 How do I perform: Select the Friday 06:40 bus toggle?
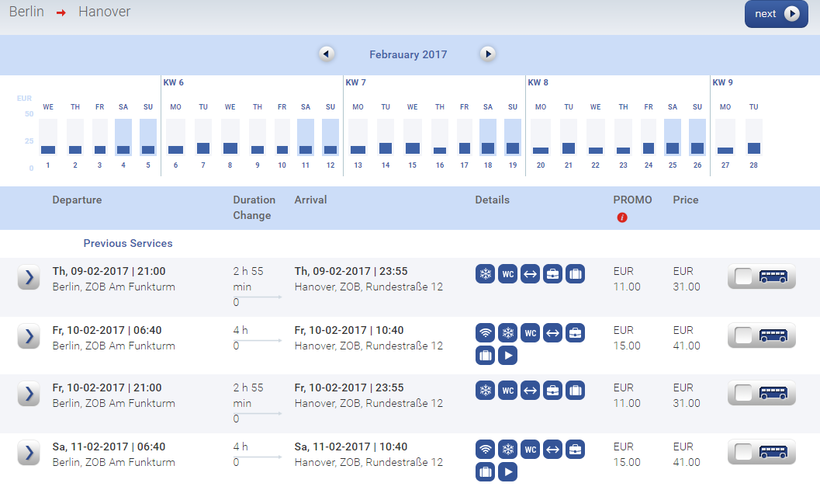(x=761, y=336)
